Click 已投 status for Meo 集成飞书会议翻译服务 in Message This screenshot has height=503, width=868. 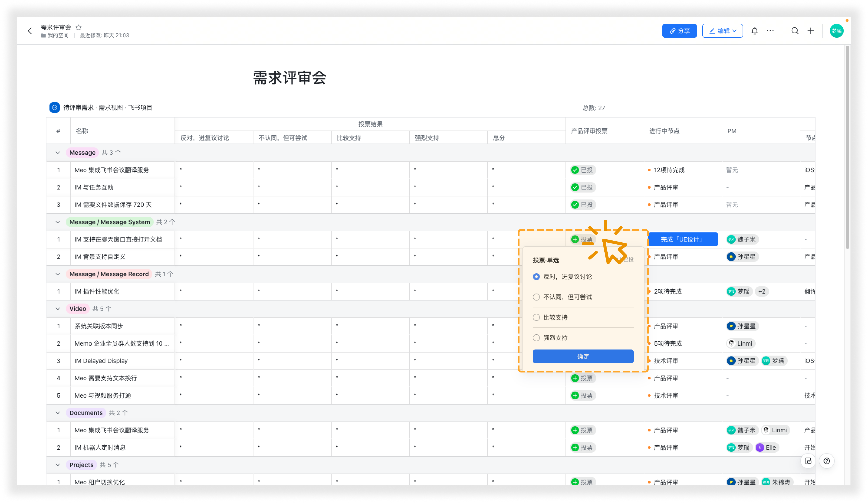coord(583,170)
